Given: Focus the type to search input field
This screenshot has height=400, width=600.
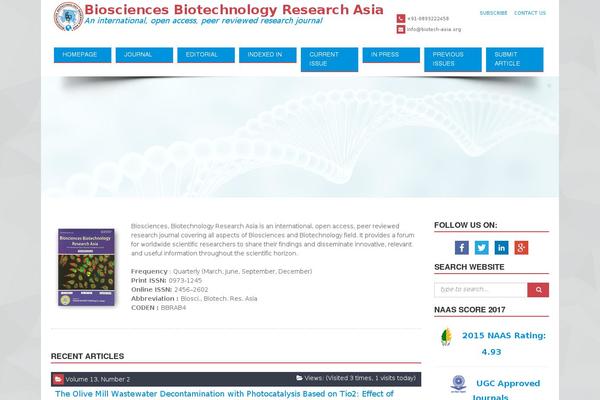Looking at the screenshot, I should (481, 290).
